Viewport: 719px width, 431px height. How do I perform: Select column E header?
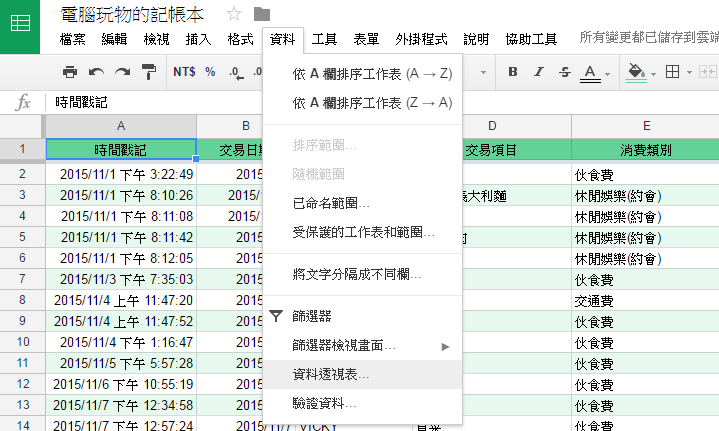pyautogui.click(x=646, y=126)
